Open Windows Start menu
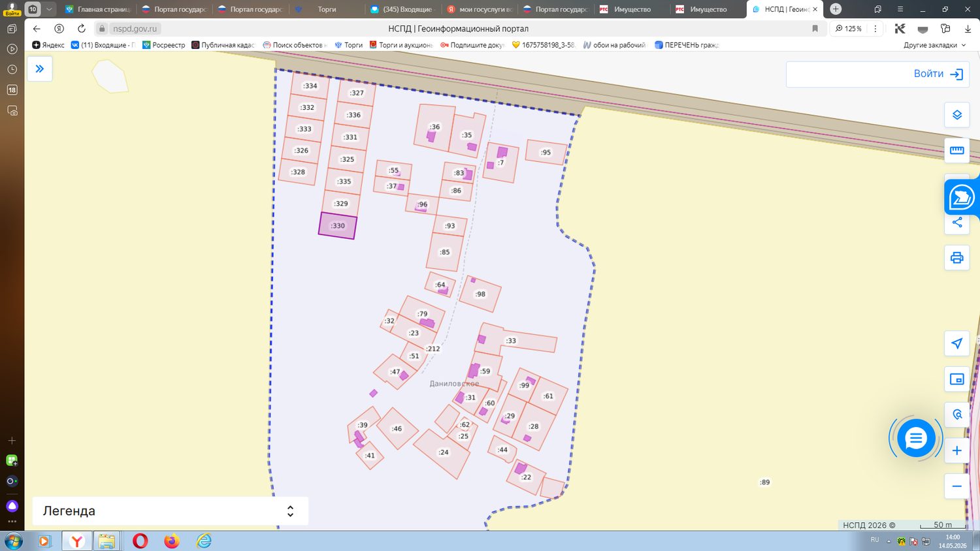This screenshot has height=551, width=980. click(12, 541)
